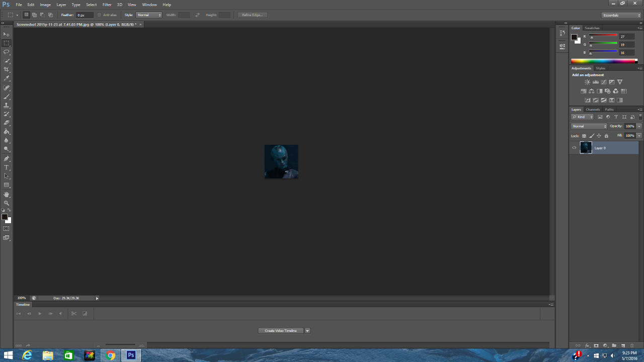Viewport: 644px width, 362px height.
Task: Add a layer mask from the Layers panel
Action: 596,345
